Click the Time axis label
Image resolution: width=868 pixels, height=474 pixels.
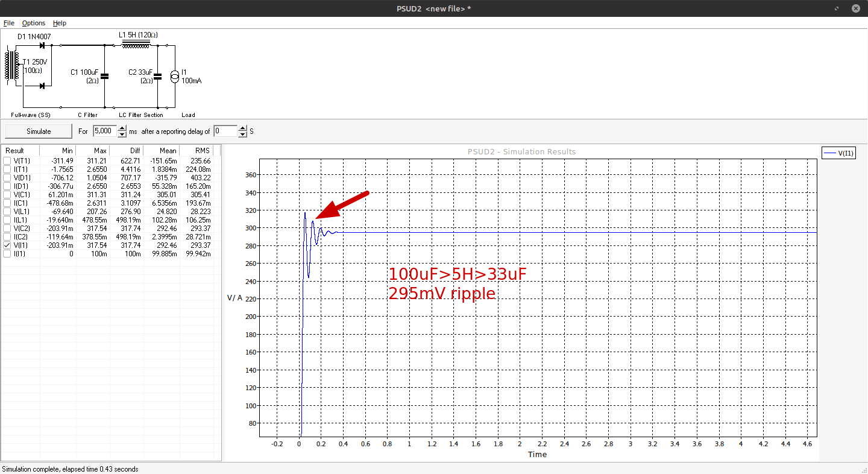click(537, 454)
